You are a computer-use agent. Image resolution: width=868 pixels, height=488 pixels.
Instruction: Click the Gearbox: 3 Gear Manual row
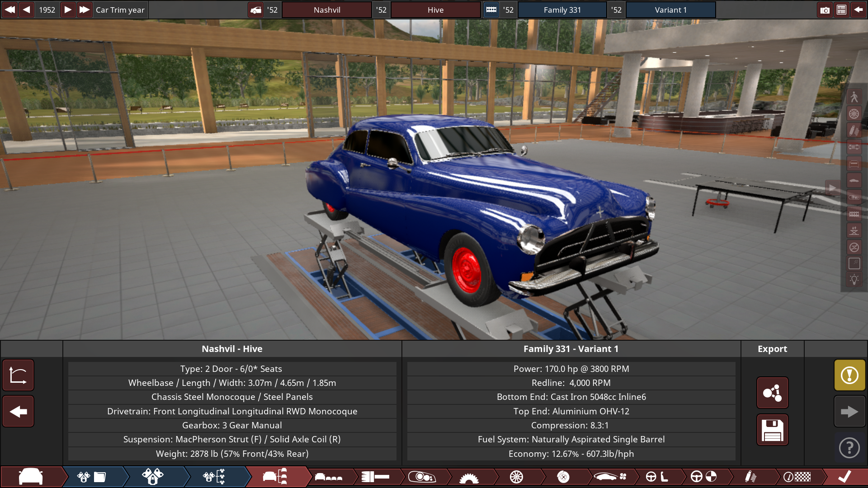click(x=232, y=425)
